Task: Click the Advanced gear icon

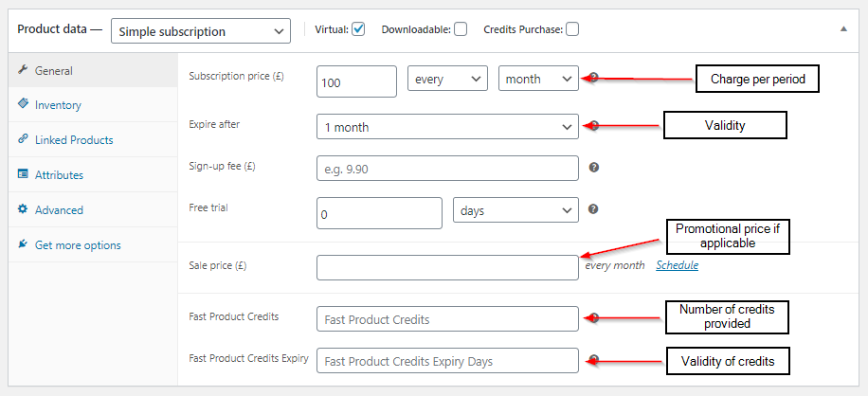Action: [23, 209]
